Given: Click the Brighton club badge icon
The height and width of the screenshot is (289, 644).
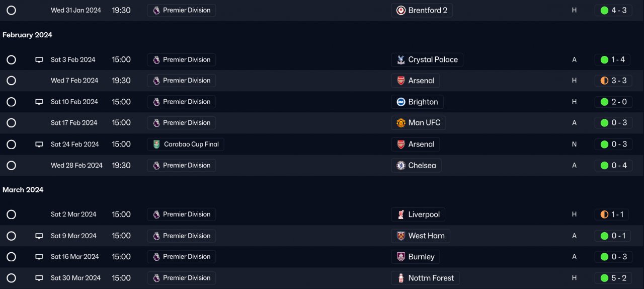Looking at the screenshot, I should click(x=401, y=102).
